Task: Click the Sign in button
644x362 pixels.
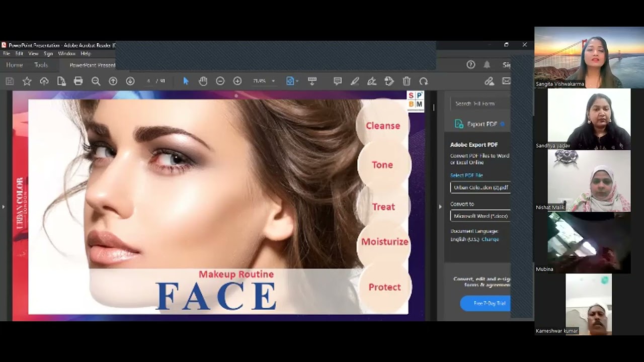Action: point(507,65)
